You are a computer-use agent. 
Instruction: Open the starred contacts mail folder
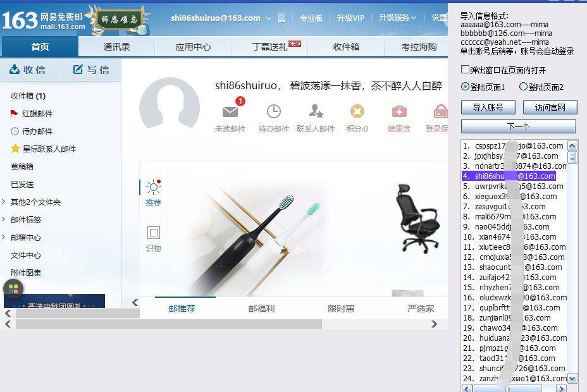(44, 149)
